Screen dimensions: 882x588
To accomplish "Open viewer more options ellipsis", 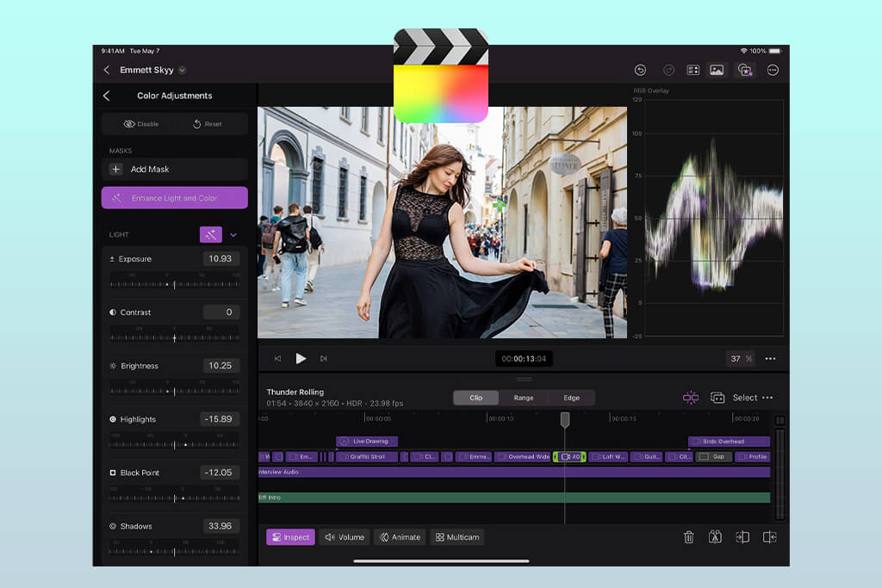I will pyautogui.click(x=770, y=359).
